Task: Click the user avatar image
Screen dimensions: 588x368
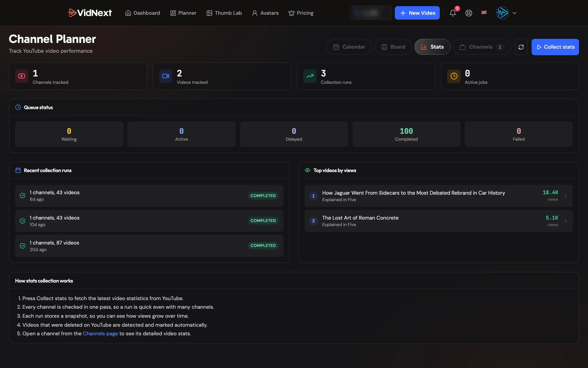Action: [502, 13]
